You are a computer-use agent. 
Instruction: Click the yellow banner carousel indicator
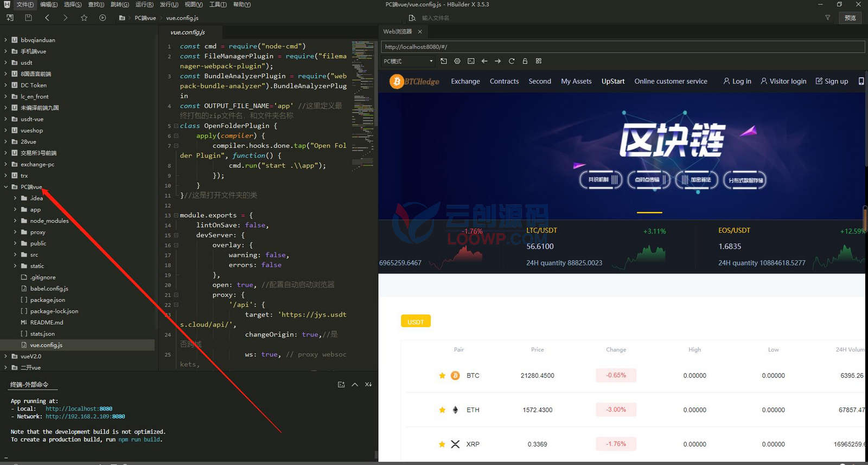649,212
